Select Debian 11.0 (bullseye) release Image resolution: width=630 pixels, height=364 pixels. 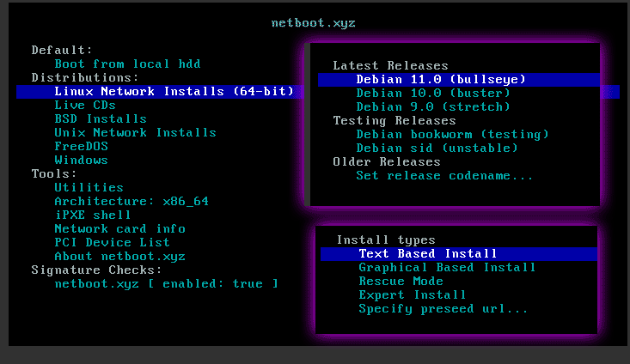tap(441, 80)
